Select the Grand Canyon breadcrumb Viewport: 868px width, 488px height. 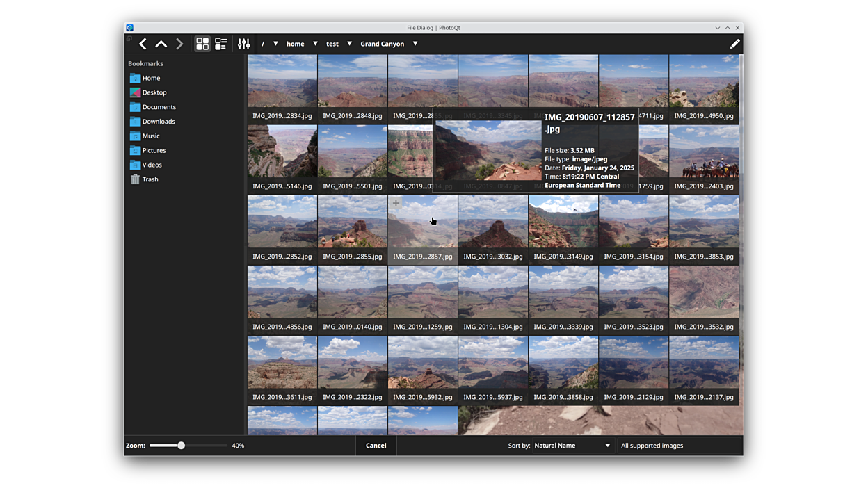pos(382,44)
